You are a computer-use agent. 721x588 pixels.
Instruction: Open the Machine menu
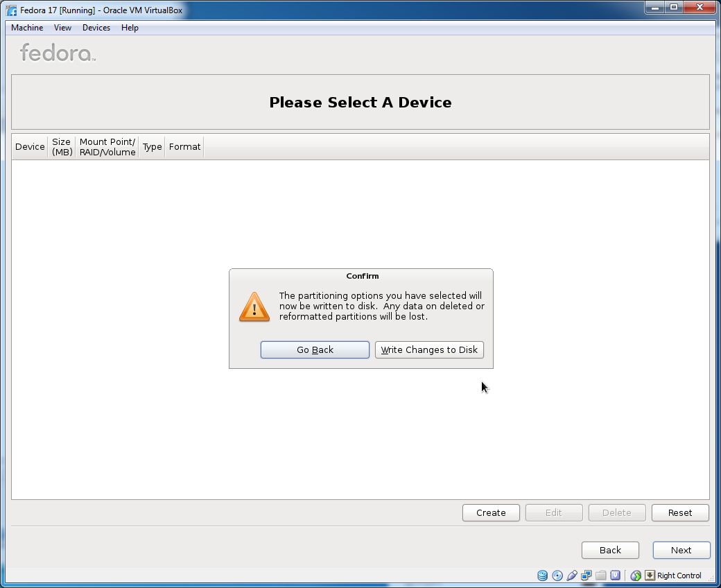27,28
